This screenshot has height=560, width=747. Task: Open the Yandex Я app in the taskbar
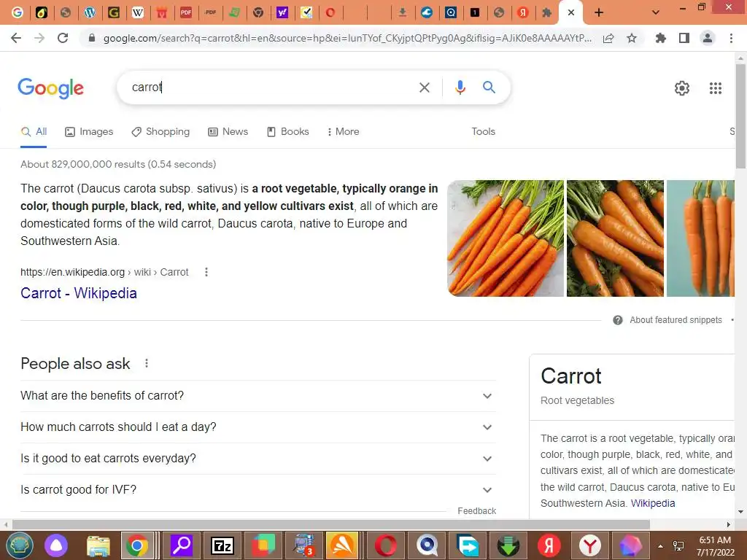click(549, 545)
